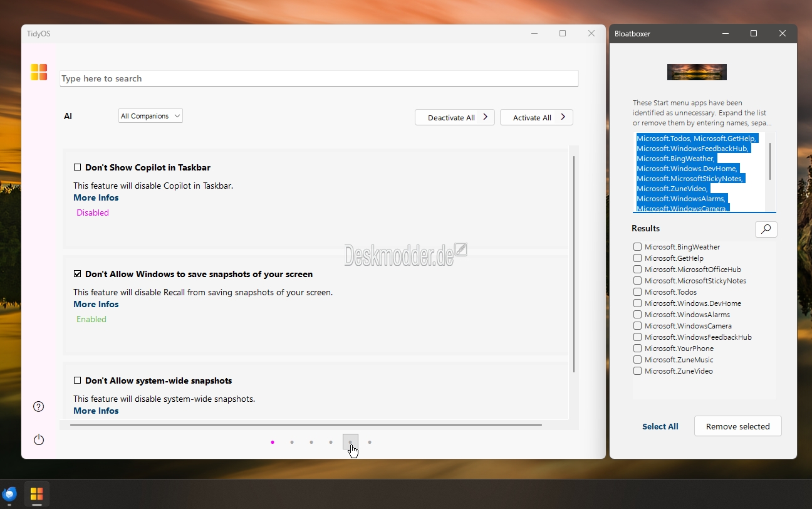The image size is (812, 509).
Task: Check Microsoft.MicrosoftStickyNotes in Results
Action: (x=637, y=281)
